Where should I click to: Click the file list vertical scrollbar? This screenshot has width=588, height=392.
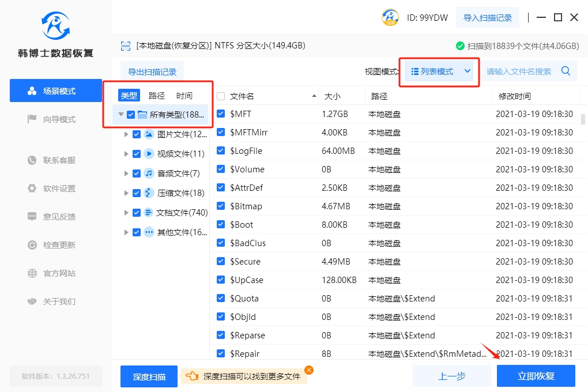583,119
